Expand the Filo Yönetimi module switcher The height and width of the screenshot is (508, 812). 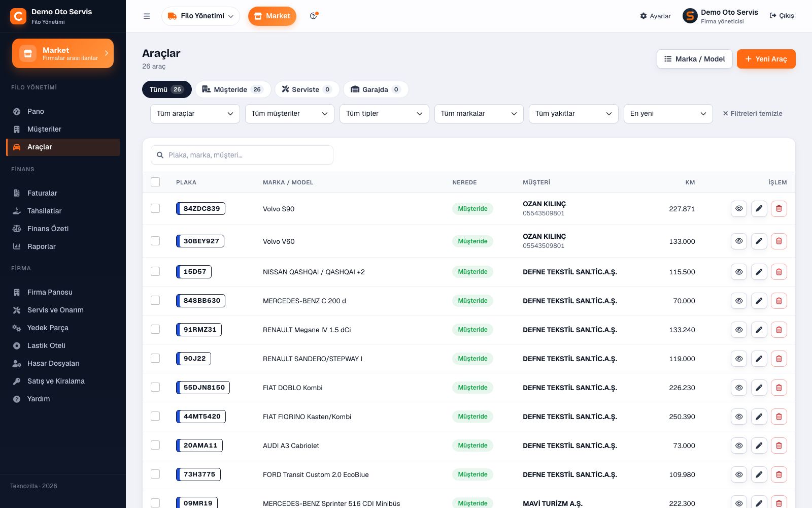click(200, 16)
